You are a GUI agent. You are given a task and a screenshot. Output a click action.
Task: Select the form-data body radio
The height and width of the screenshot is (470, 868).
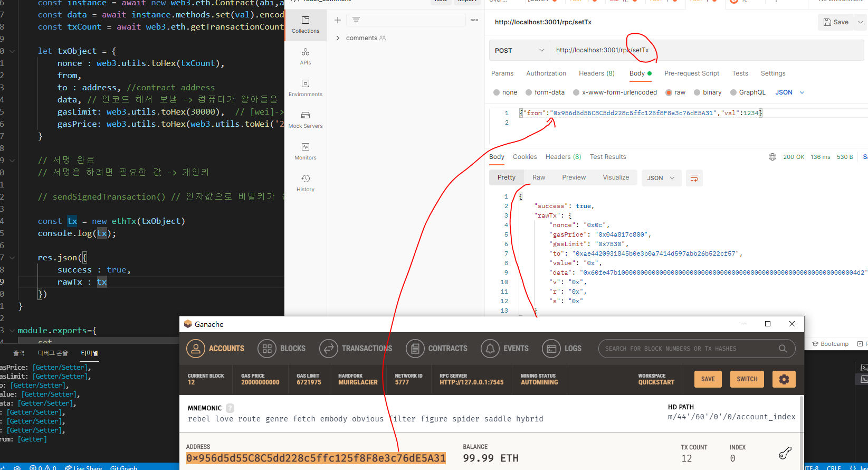tap(529, 92)
